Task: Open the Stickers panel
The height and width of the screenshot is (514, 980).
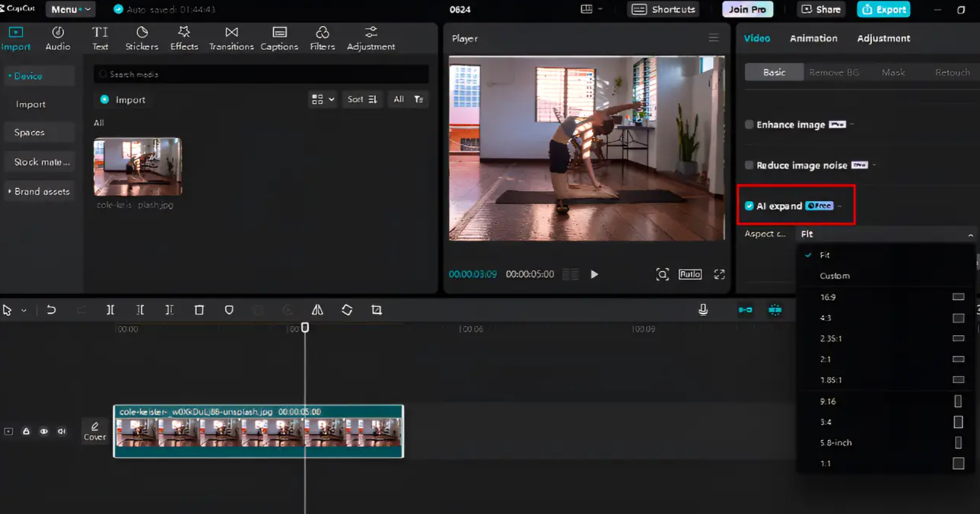Action: [x=141, y=38]
